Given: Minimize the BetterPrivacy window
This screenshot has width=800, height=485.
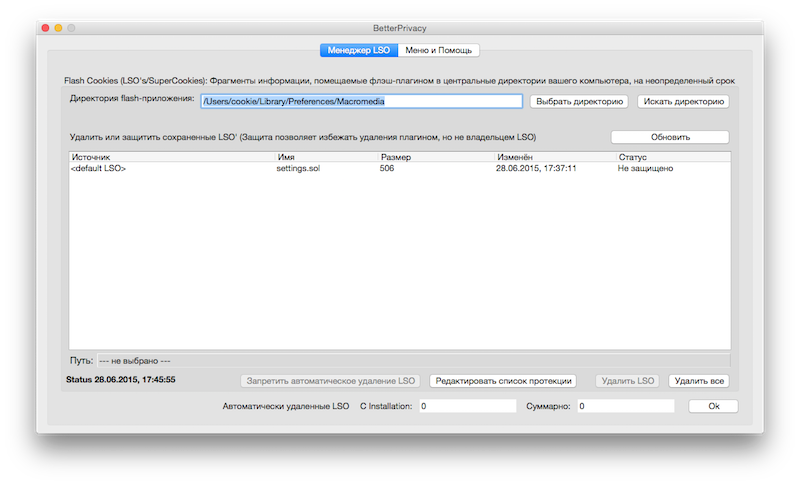Looking at the screenshot, I should (58, 29).
